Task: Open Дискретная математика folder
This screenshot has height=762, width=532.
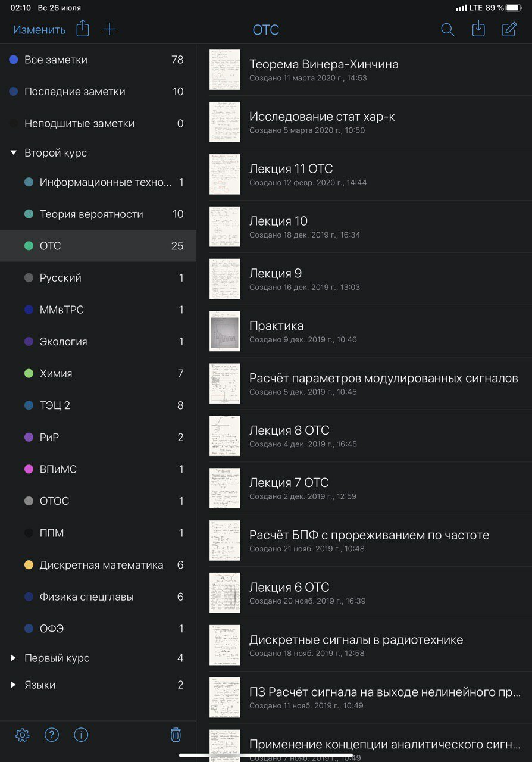Action: coord(98,565)
